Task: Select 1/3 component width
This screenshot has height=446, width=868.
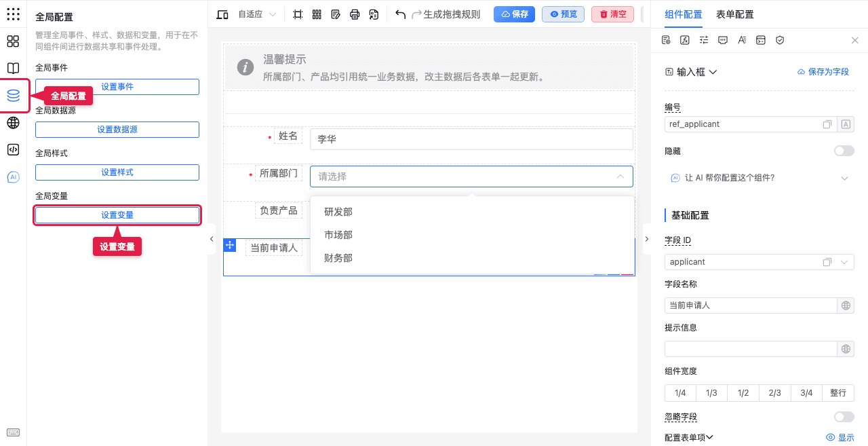Action: pos(711,393)
